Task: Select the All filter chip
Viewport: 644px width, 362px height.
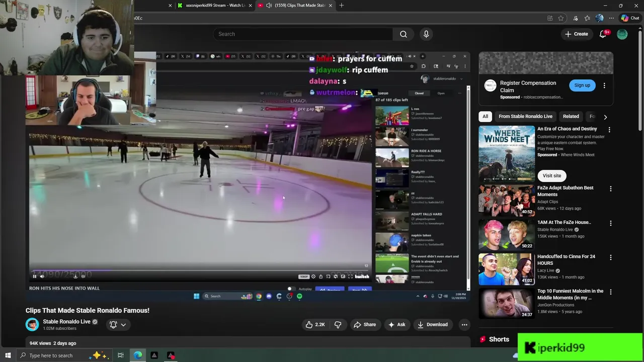Action: click(485, 116)
